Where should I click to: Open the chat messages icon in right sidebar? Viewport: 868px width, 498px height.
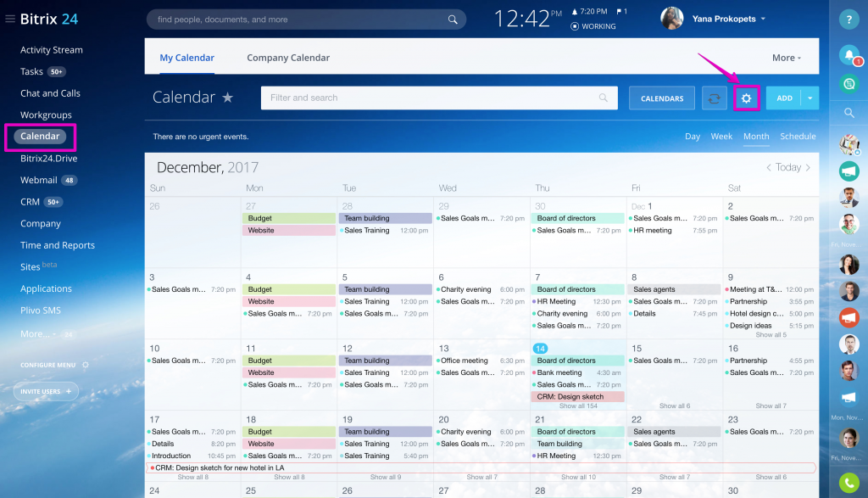point(849,84)
